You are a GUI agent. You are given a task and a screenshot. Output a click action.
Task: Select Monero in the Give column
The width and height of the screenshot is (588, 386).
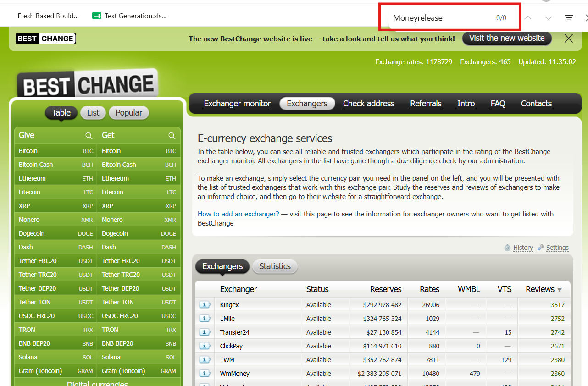(55, 220)
